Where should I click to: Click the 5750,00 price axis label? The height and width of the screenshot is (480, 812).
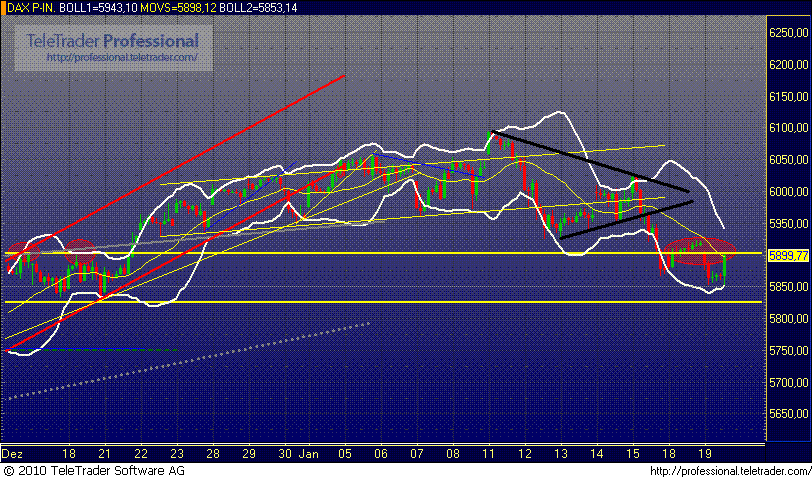tap(788, 351)
